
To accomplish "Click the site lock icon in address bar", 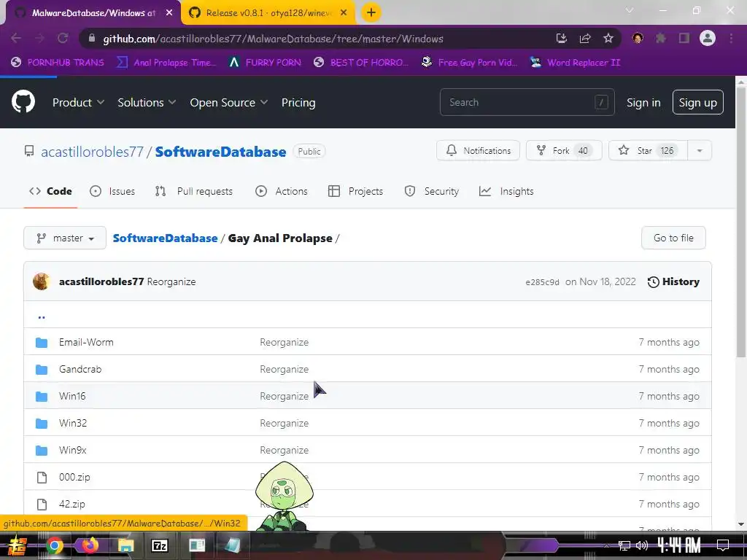I will tap(92, 38).
